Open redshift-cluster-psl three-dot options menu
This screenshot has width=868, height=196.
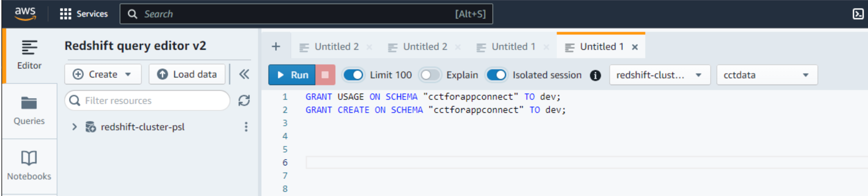(x=246, y=127)
